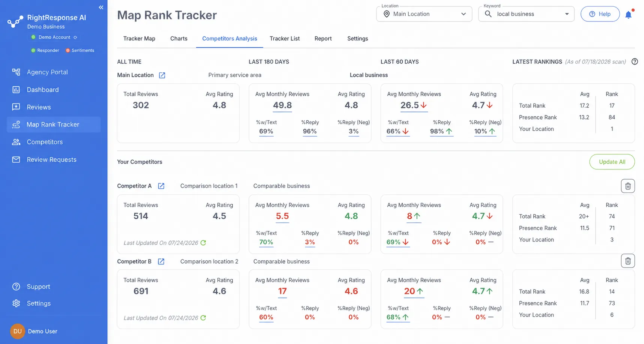Refresh Competitor A last updated icon
Image resolution: width=644 pixels, height=344 pixels.
(203, 243)
